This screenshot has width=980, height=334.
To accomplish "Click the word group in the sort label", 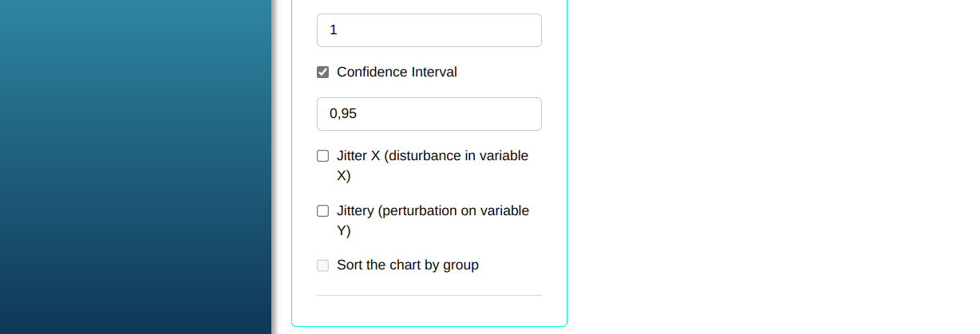I will pyautogui.click(x=460, y=265).
